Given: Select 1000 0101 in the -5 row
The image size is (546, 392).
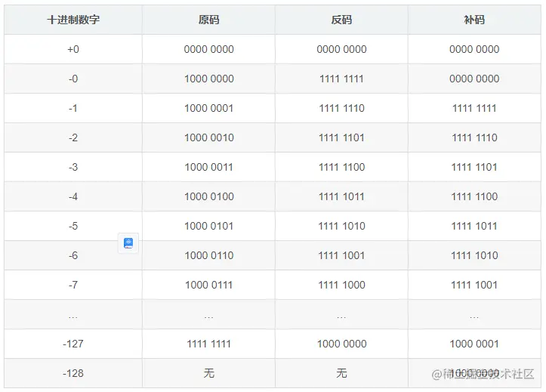Looking at the screenshot, I should (208, 226).
